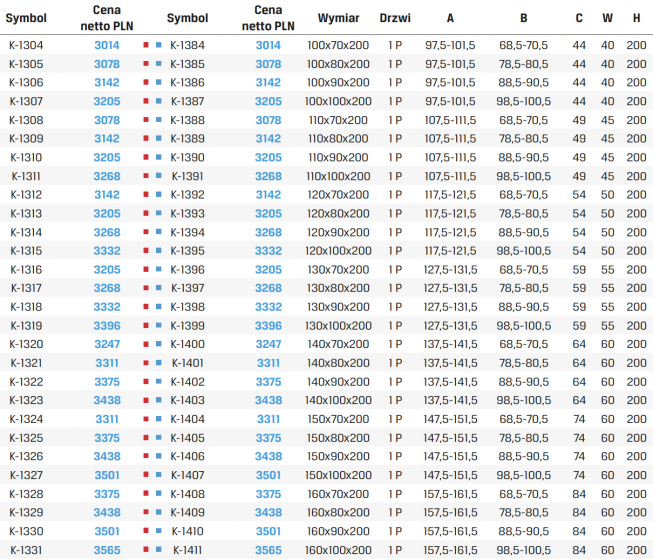The width and height of the screenshot is (653, 560).
Task: Click B value 98,5-100,5 in K-1311 row
Action: [523, 176]
